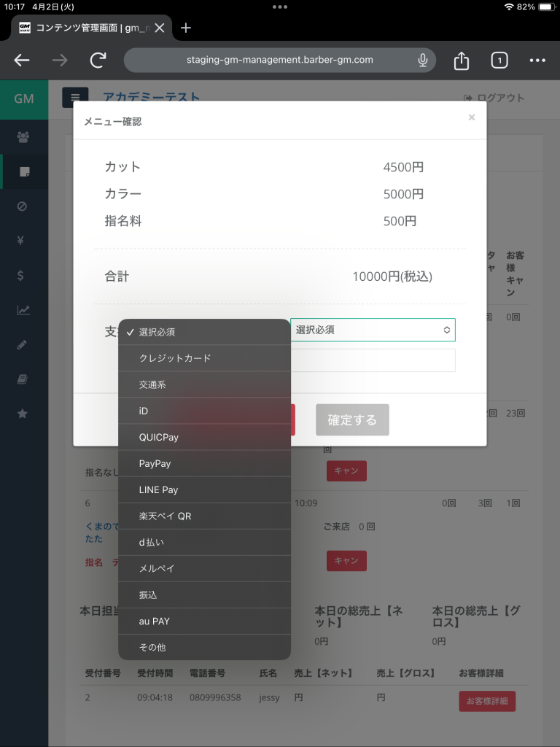Tap the microphone icon in address bar
This screenshot has height=747, width=560.
(422, 61)
